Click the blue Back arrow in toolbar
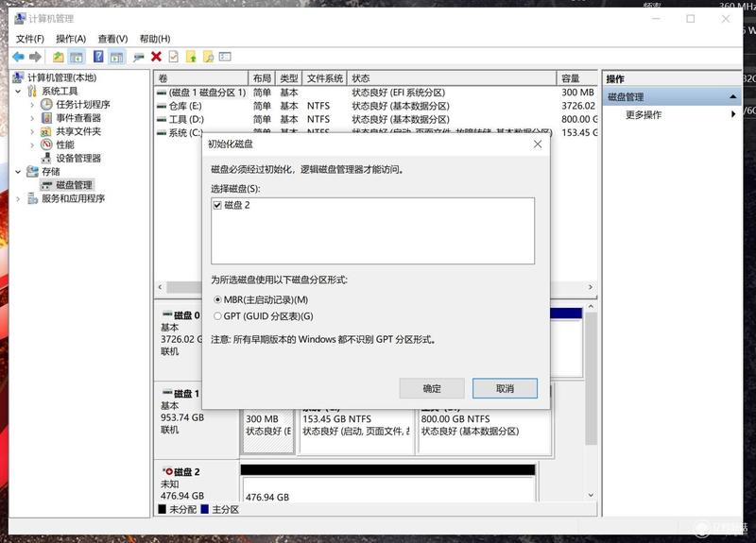756x543 pixels. point(18,57)
